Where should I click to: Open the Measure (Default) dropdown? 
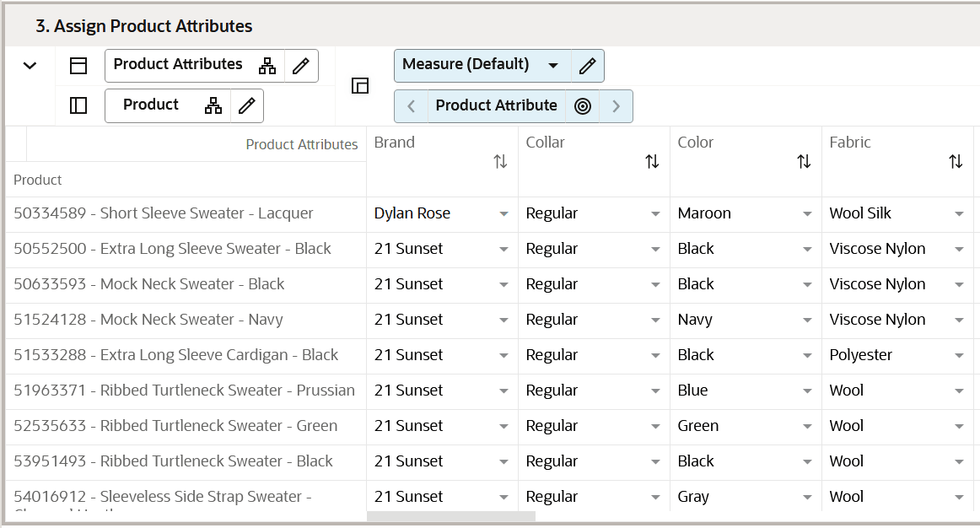pyautogui.click(x=554, y=65)
